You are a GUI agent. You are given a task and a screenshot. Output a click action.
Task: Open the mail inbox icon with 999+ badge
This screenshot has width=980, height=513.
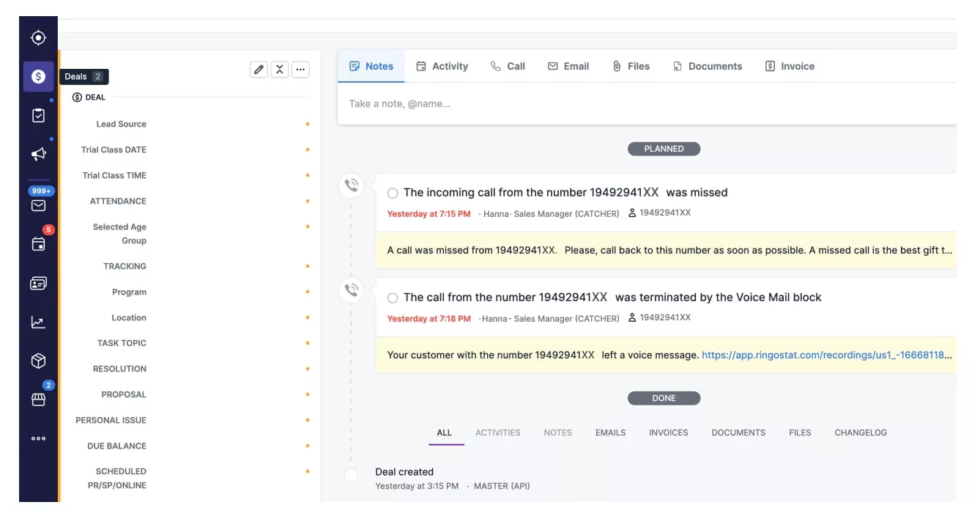pos(38,205)
